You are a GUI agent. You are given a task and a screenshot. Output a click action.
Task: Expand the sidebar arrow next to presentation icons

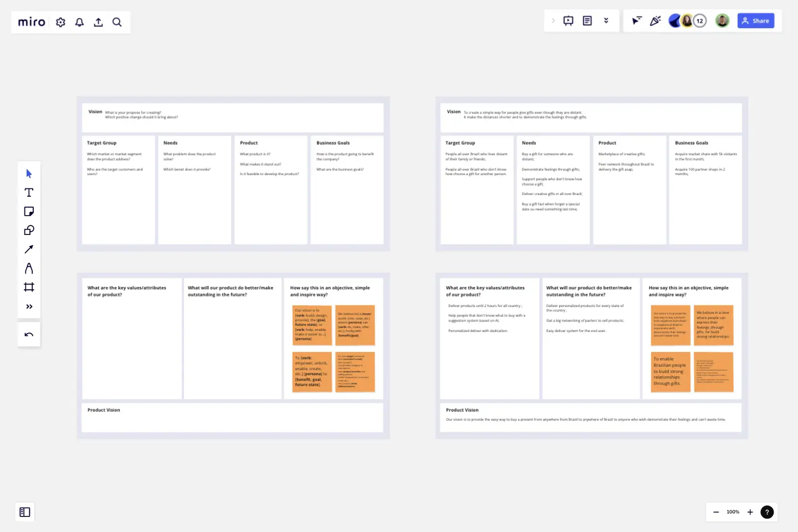pos(553,21)
